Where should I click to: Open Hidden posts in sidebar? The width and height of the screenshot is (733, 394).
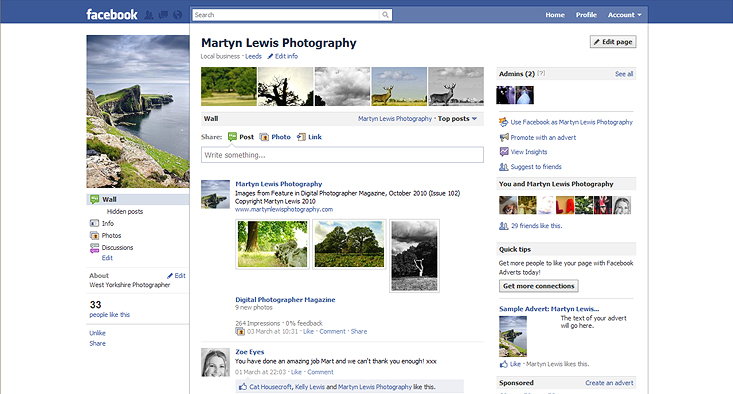click(125, 212)
